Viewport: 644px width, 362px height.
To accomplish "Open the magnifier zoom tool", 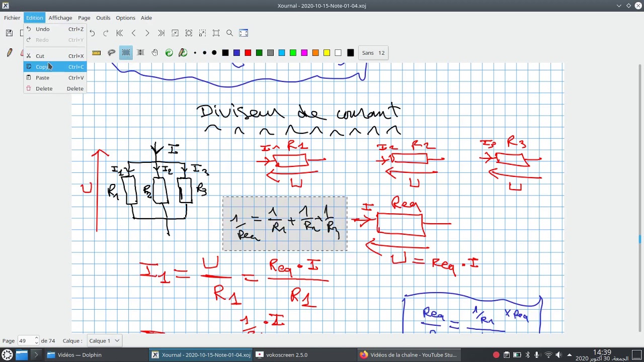I will (x=230, y=33).
